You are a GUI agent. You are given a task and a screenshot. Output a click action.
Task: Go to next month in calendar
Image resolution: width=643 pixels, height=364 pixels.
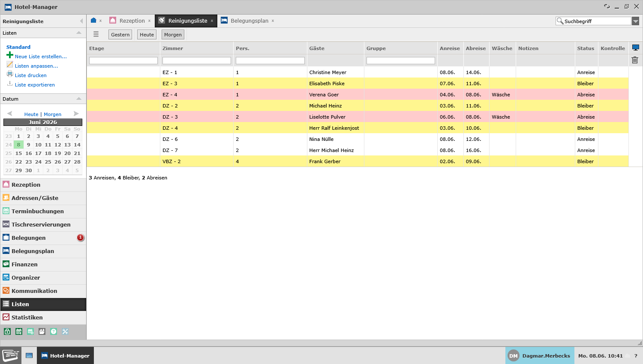76,113
